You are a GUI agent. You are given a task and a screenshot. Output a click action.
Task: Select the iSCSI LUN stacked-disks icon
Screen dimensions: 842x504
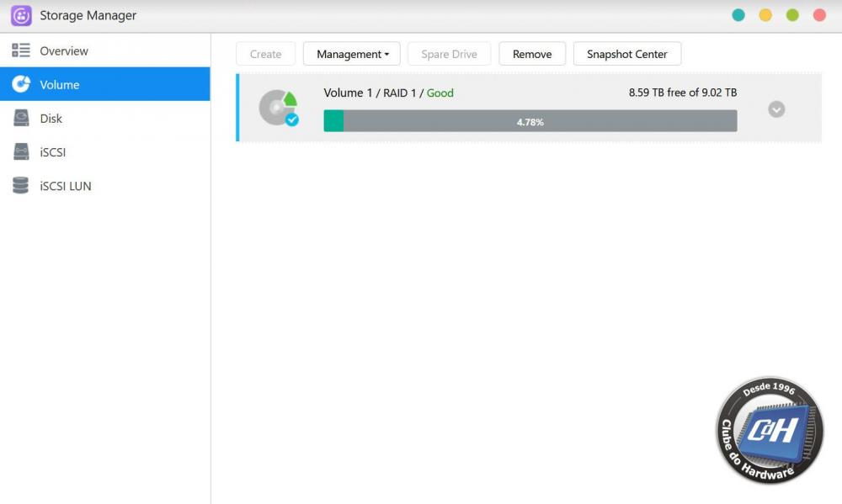[21, 186]
